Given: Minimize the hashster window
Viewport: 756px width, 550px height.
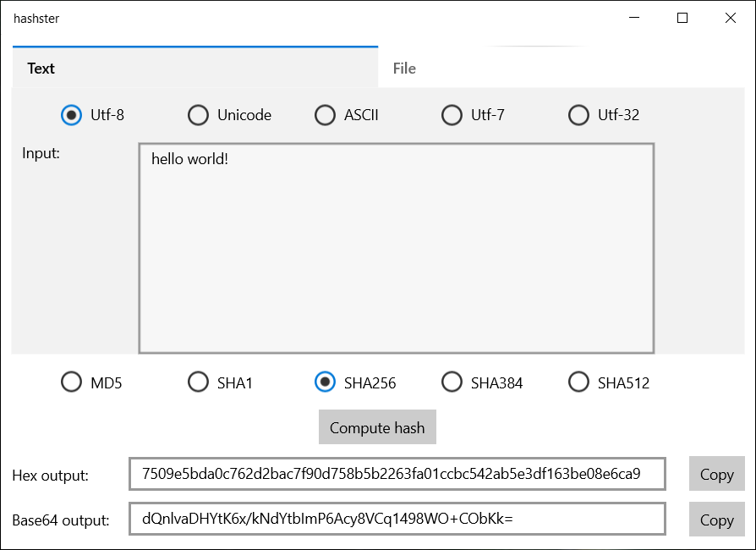Looking at the screenshot, I should pyautogui.click(x=634, y=18).
